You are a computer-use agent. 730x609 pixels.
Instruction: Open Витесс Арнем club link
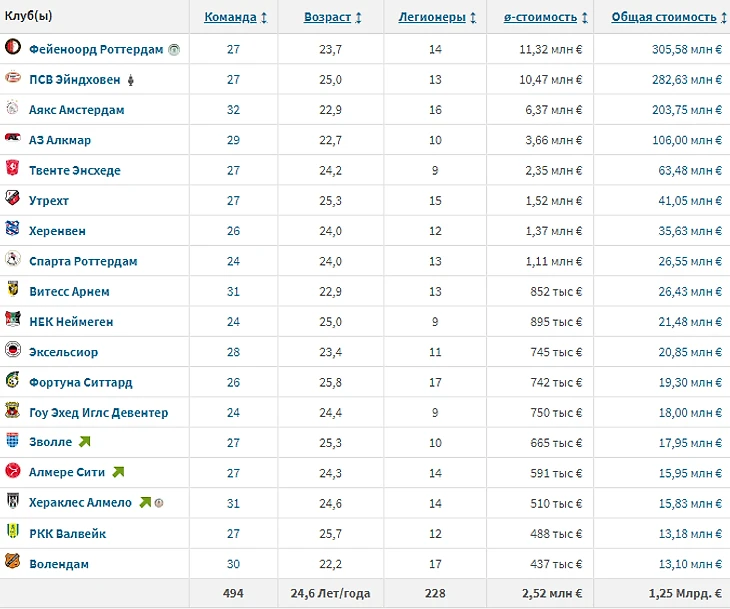point(69,291)
